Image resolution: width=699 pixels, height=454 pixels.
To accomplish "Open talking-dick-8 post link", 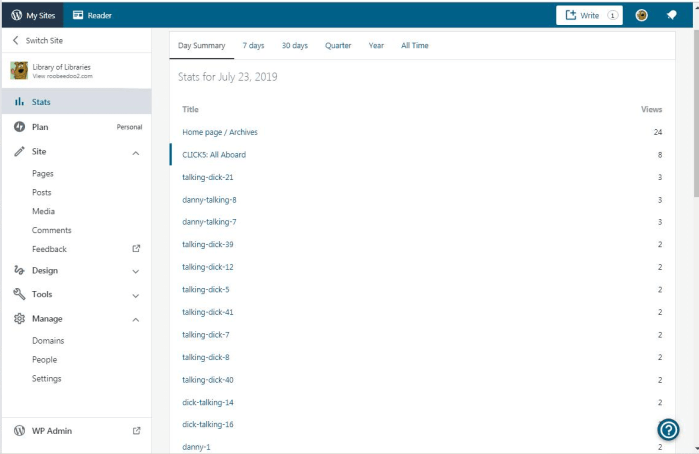I will [206, 357].
